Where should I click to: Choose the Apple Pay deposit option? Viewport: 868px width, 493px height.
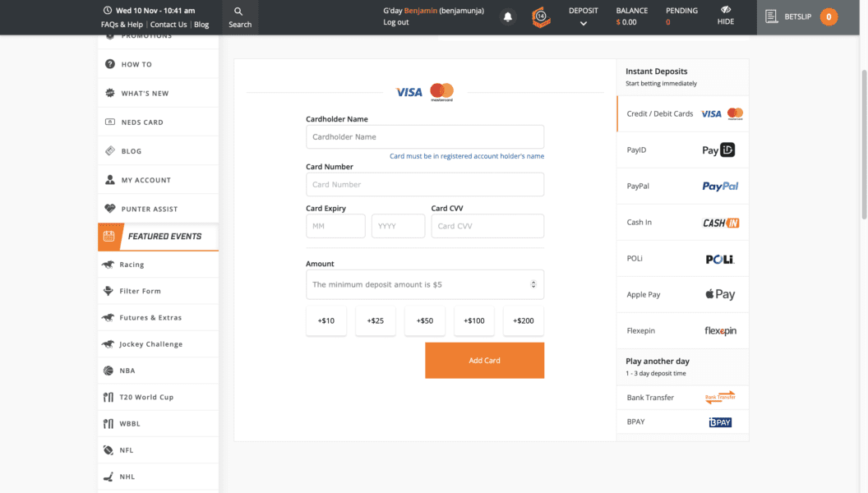click(x=682, y=294)
